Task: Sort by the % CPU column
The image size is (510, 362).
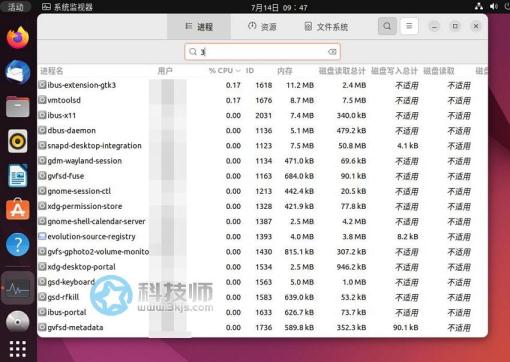Action: pyautogui.click(x=224, y=71)
